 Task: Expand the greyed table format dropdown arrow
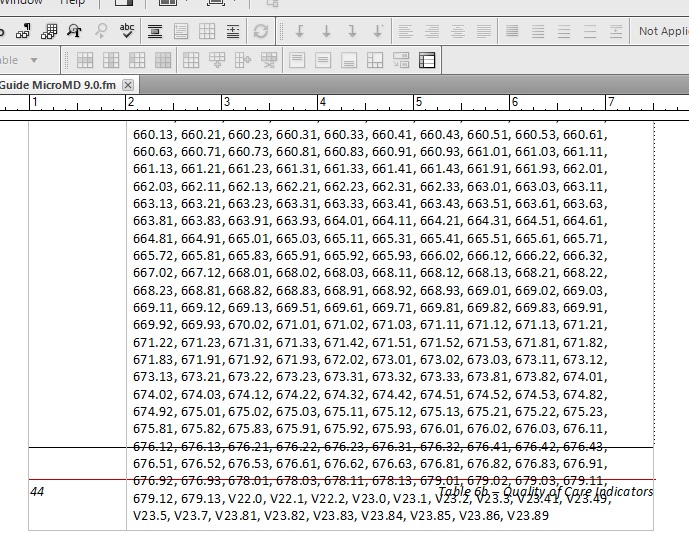(34, 60)
